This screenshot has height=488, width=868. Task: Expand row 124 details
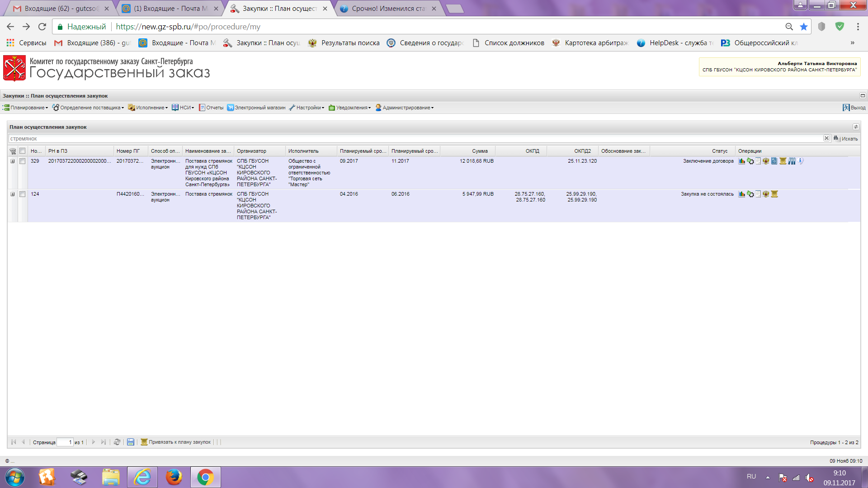pos(13,194)
